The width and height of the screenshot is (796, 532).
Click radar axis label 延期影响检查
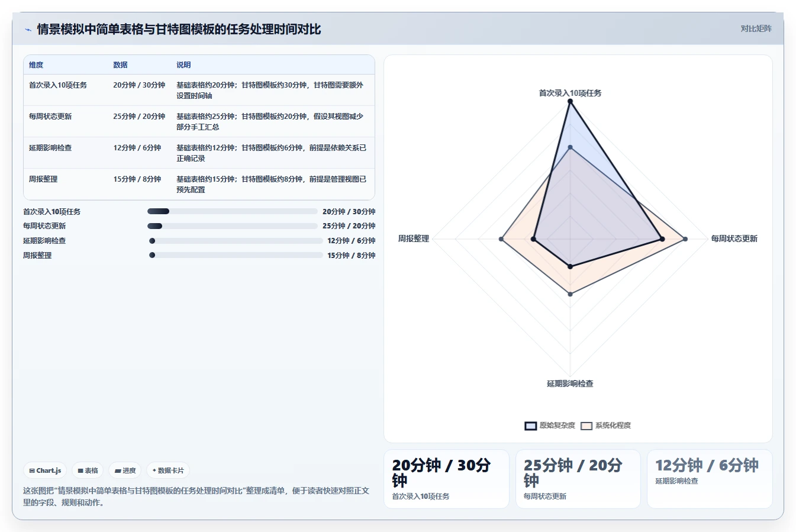(570, 383)
